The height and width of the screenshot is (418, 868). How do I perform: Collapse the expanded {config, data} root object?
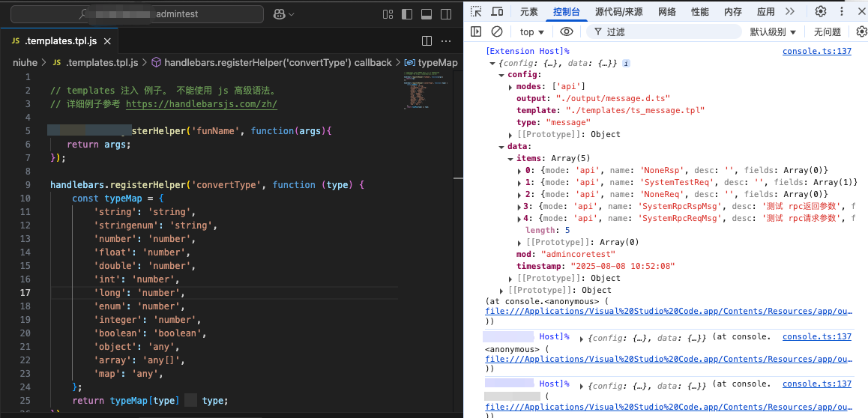(492, 64)
